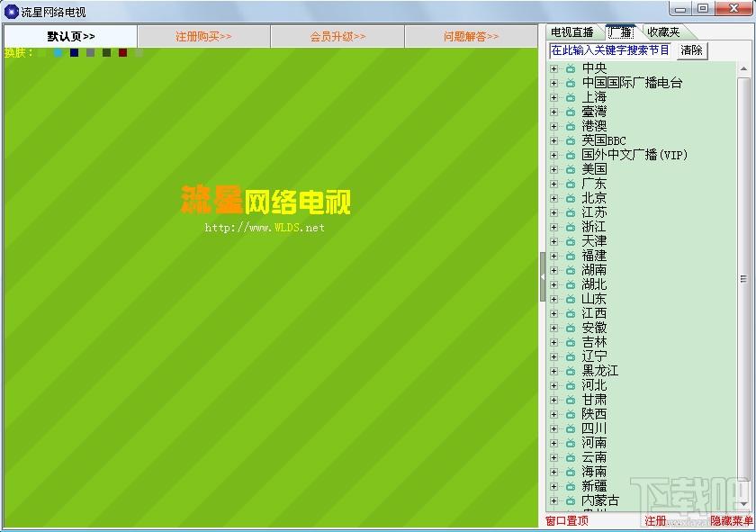Image resolution: width=756 pixels, height=532 pixels.
Task: Expand the 新疆 tree node
Action: (x=553, y=487)
